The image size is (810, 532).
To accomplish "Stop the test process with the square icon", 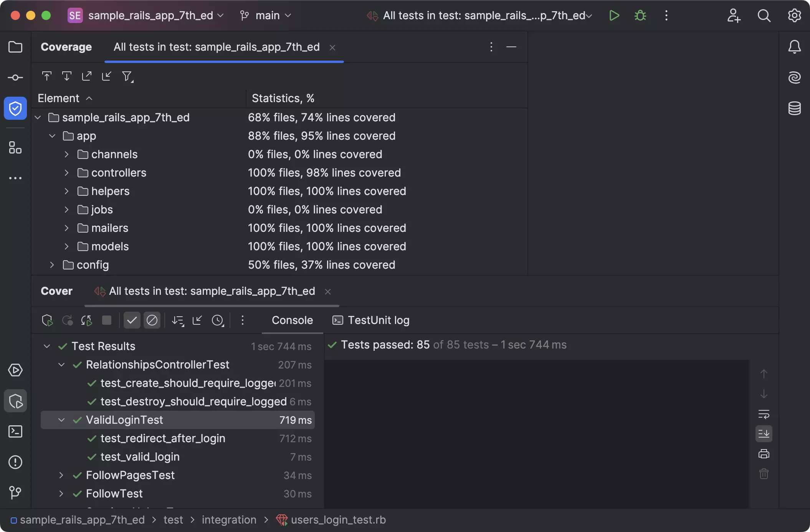I will pos(107,320).
